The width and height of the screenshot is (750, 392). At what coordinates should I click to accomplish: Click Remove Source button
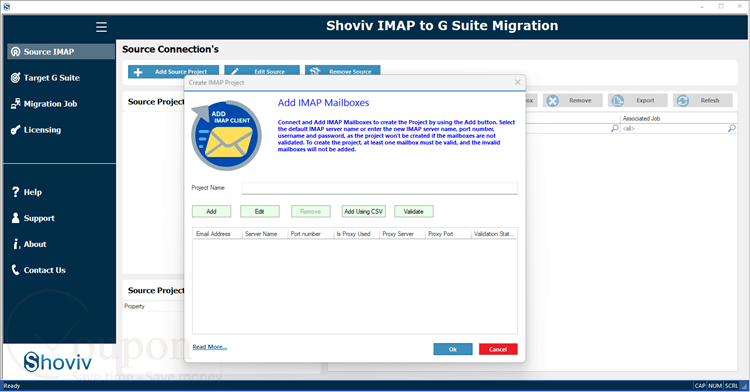click(342, 71)
